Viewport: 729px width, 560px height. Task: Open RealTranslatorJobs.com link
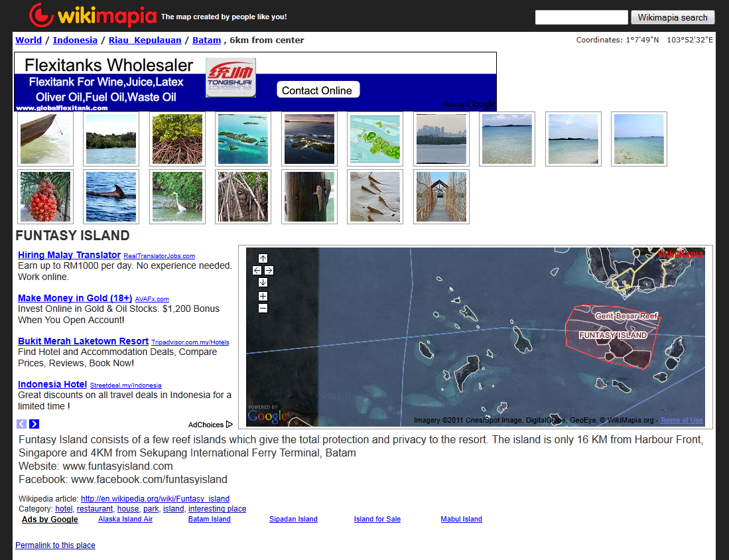point(159,256)
